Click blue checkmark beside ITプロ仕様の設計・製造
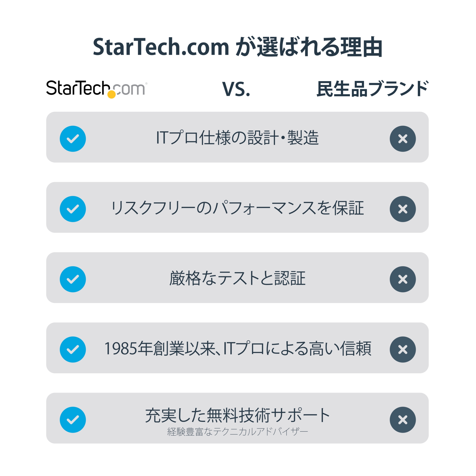The width and height of the screenshot is (476, 476). 73,139
